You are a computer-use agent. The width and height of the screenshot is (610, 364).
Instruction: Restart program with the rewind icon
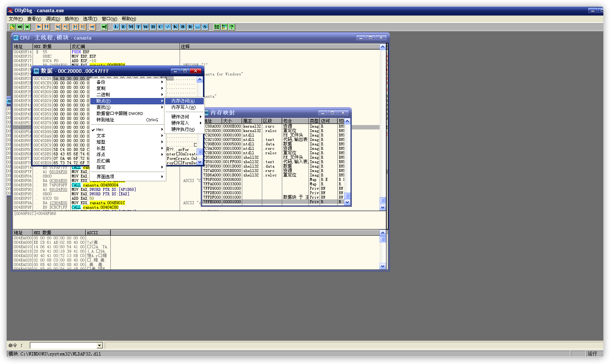coord(20,27)
